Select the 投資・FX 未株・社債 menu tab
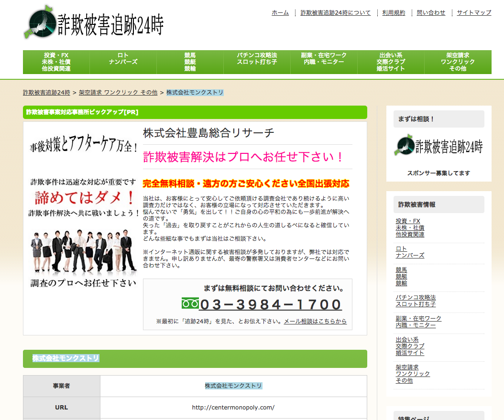Image resolution: width=504 pixels, height=420 pixels. 56,62
